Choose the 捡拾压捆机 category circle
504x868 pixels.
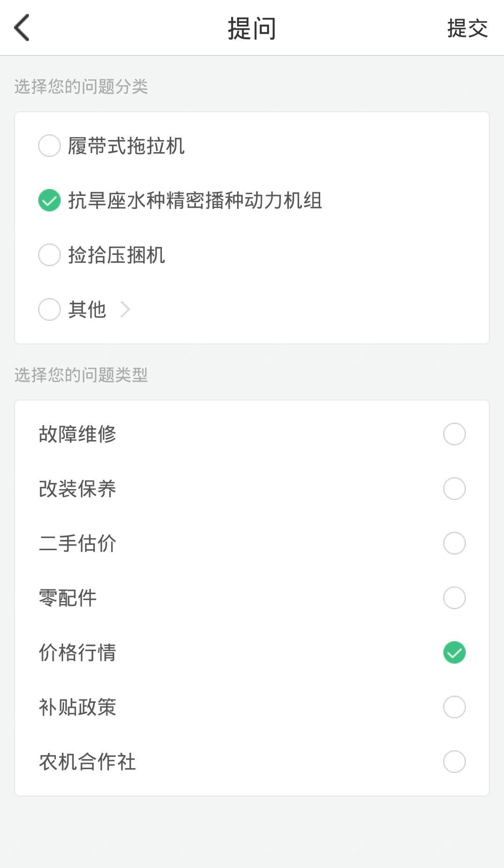49,255
